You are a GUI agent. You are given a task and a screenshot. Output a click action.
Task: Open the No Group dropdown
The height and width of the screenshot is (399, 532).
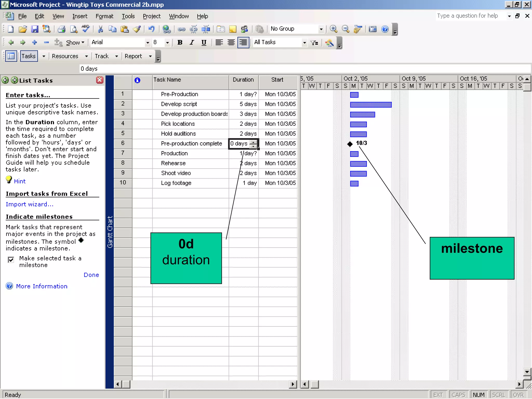(321, 29)
